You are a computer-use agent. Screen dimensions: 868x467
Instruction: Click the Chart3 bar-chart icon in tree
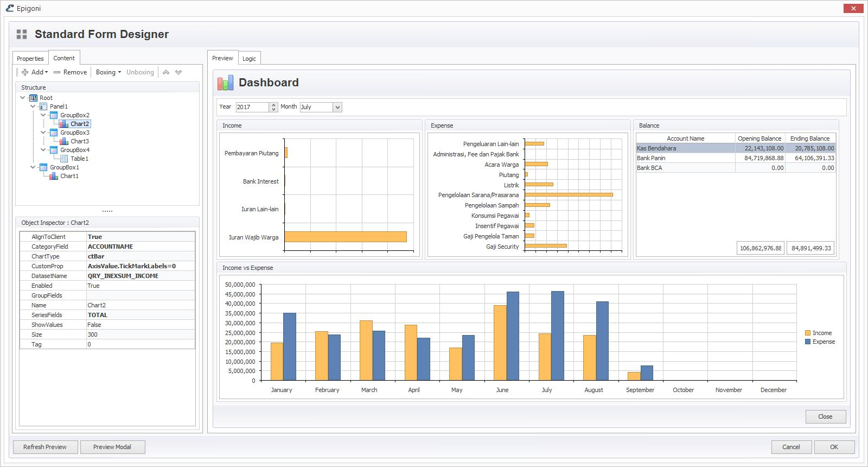[x=64, y=141]
